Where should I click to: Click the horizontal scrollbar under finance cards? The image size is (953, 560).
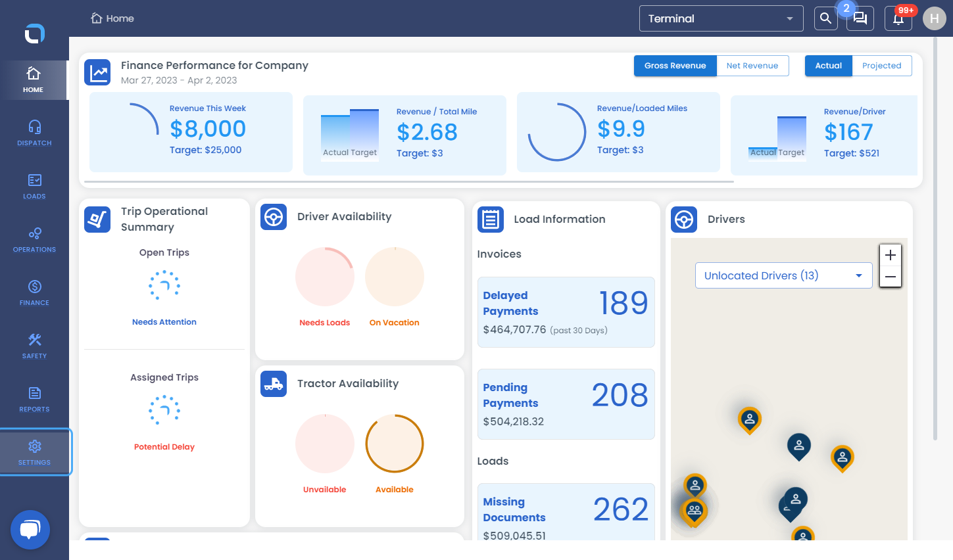(409, 181)
